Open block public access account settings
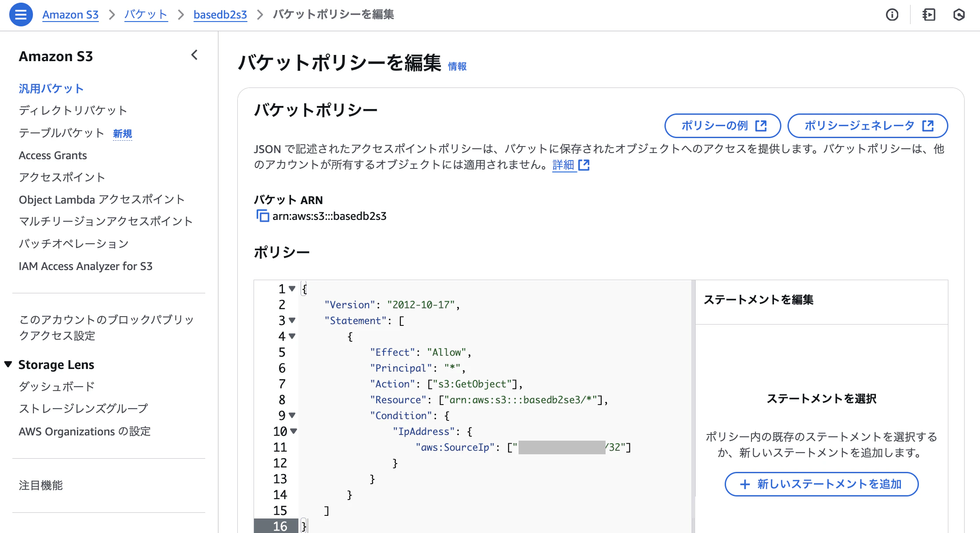The image size is (980, 533). [106, 328]
